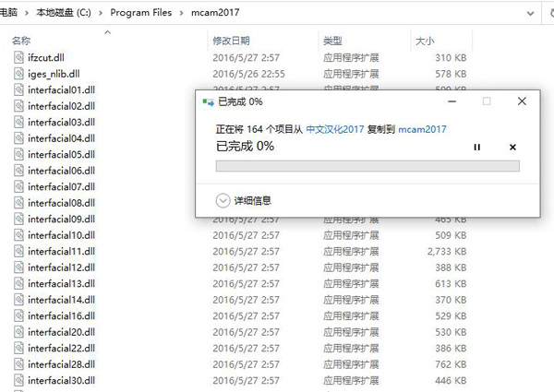The image size is (554, 392).
Task: Open the address bar history dropdown
Action: point(530,14)
